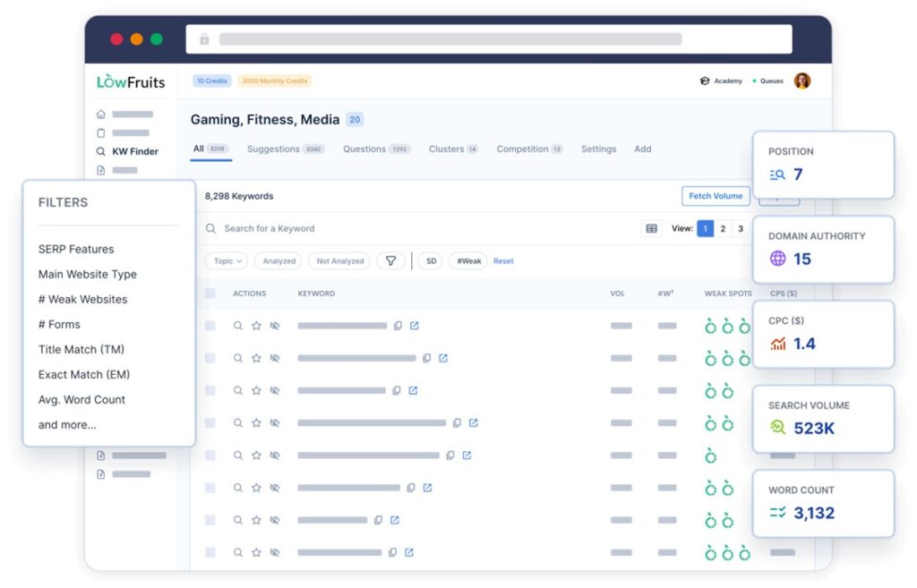917x588 pixels.
Task: Click the Reset link
Action: click(503, 261)
